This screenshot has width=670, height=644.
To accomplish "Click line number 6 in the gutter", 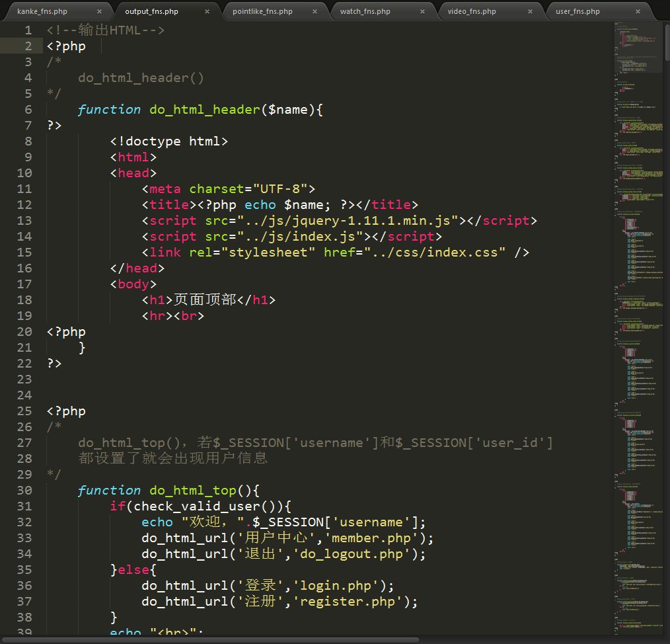I will [x=28, y=110].
